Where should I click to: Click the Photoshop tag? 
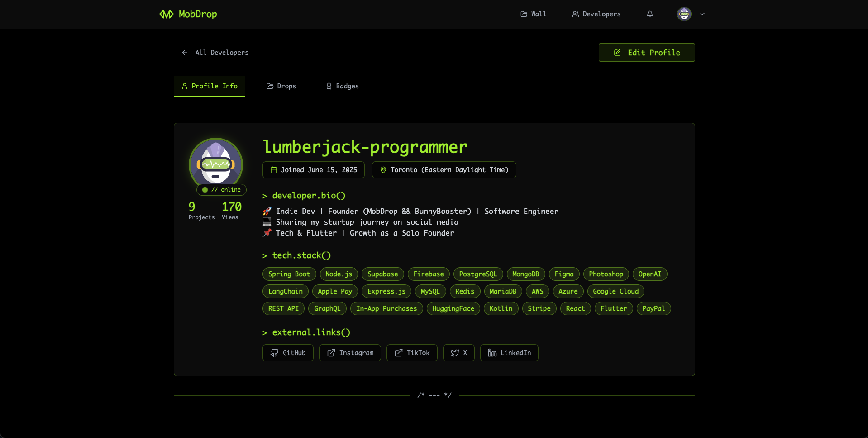coord(606,274)
